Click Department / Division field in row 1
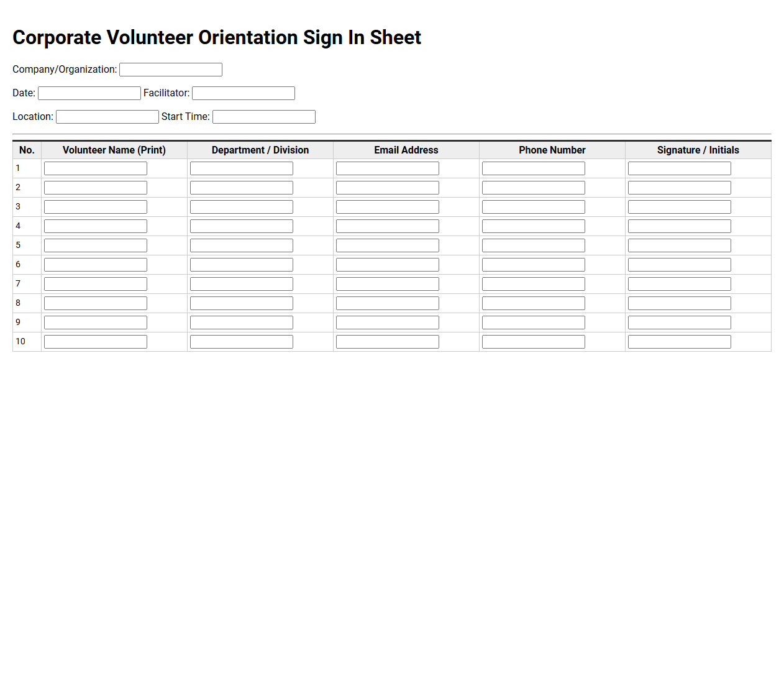Image resolution: width=784 pixels, height=696 pixels. 242,168
